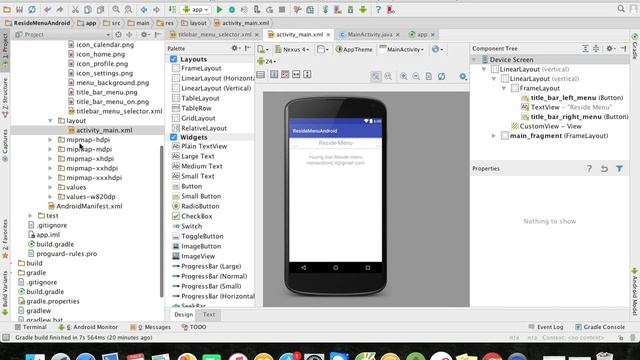640x360 pixels.
Task: Toggle the Layouts palette group checkbox
Action: (x=173, y=59)
